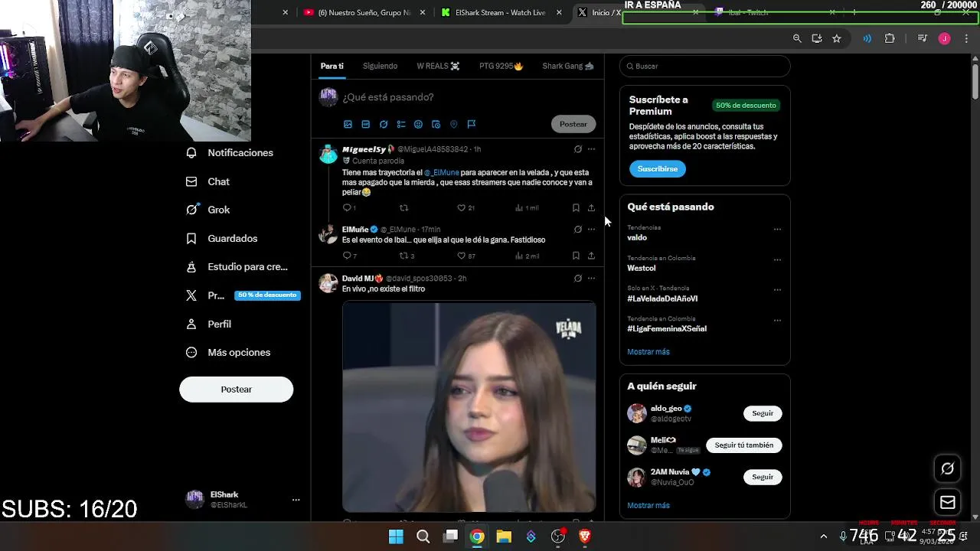980x551 pixels.
Task: Click the sidebar Postear button
Action: click(236, 389)
